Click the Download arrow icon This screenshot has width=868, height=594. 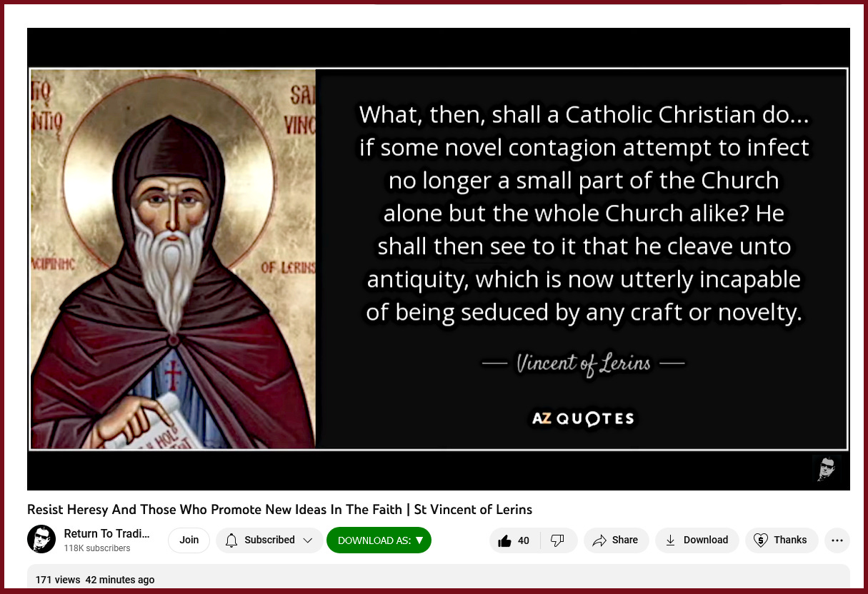pos(670,540)
